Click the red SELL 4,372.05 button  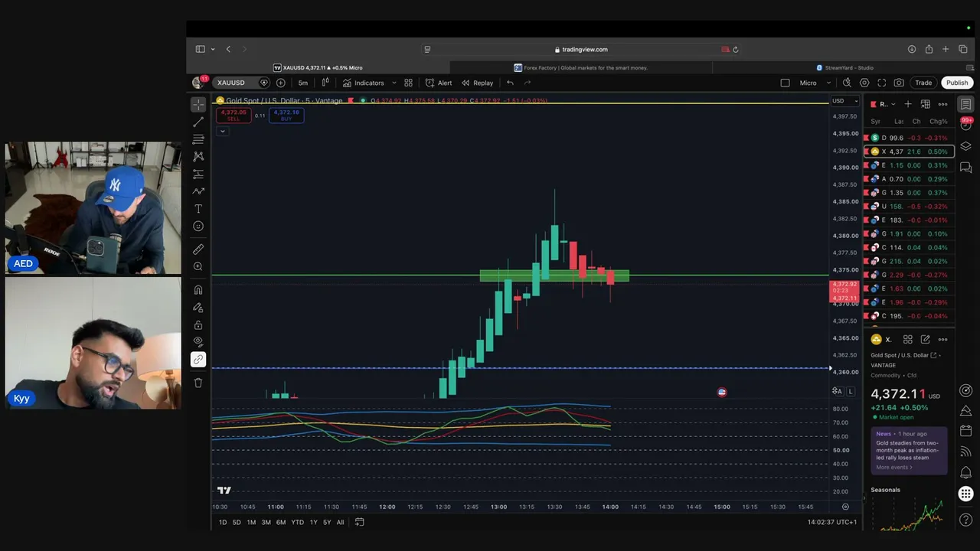[234, 115]
